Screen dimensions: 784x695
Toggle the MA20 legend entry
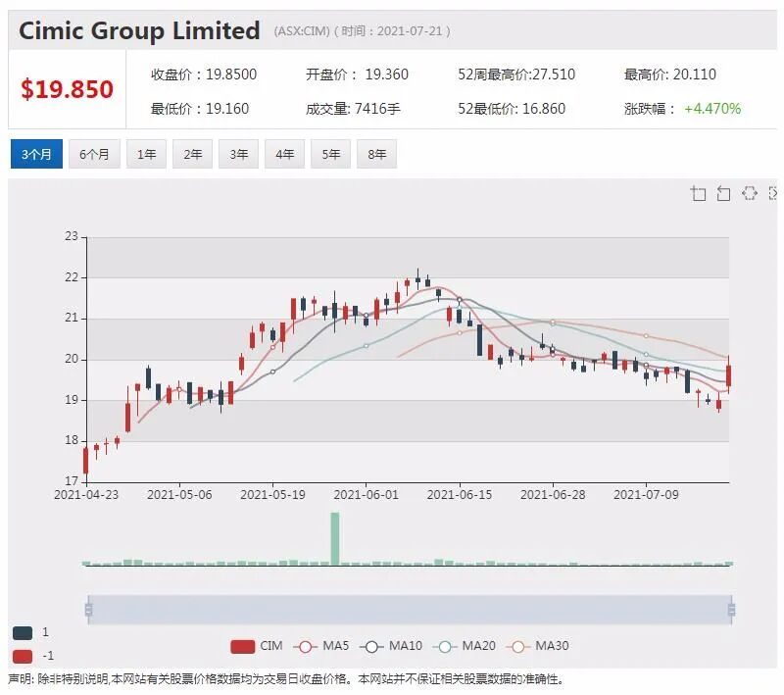tap(464, 646)
